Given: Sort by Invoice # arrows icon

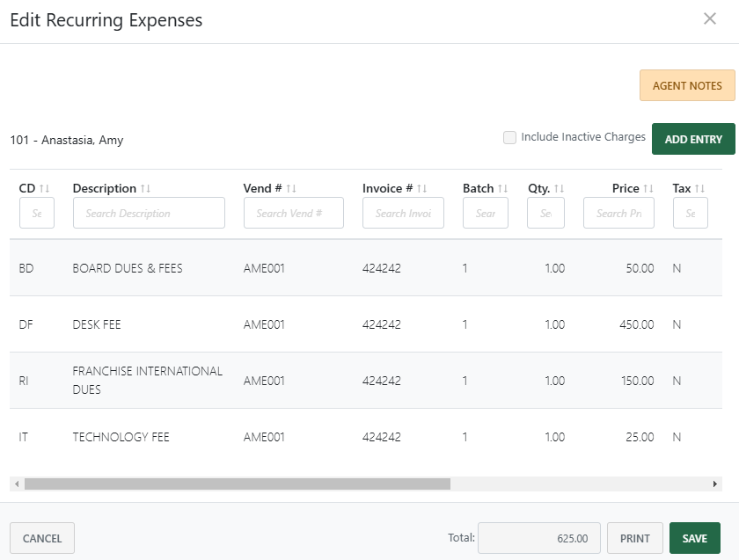Looking at the screenshot, I should pyautogui.click(x=421, y=188).
